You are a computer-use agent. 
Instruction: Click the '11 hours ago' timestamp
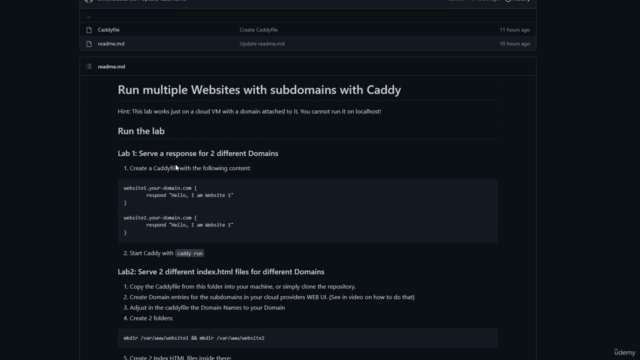click(x=515, y=30)
